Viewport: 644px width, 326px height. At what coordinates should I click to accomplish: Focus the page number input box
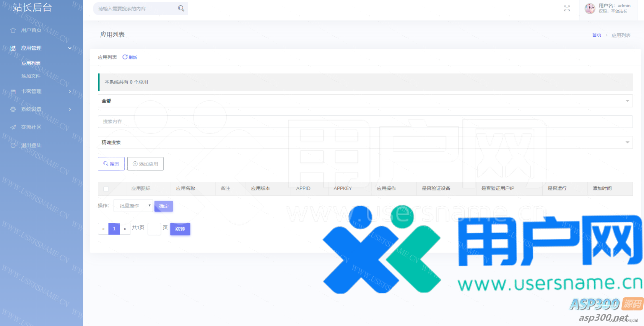click(x=154, y=229)
